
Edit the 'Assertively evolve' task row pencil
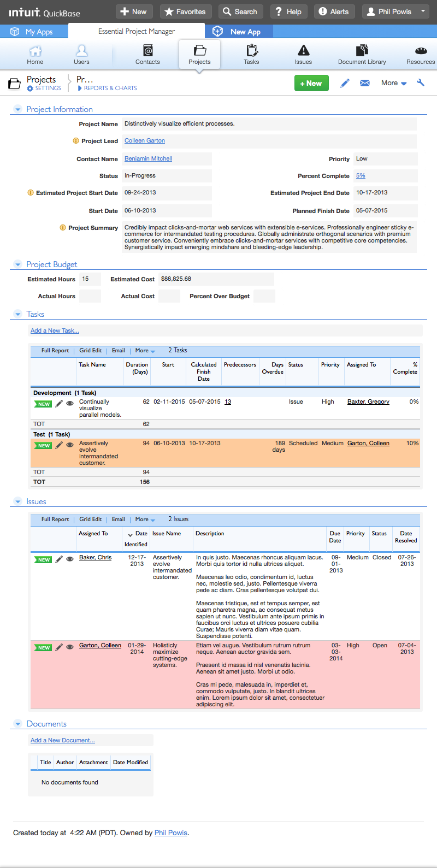pyautogui.click(x=59, y=445)
